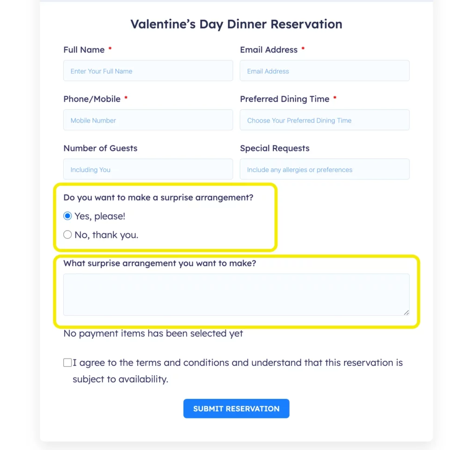This screenshot has height=450, width=476.
Task: Click the 'No payment items' notice text
Action: [153, 333]
